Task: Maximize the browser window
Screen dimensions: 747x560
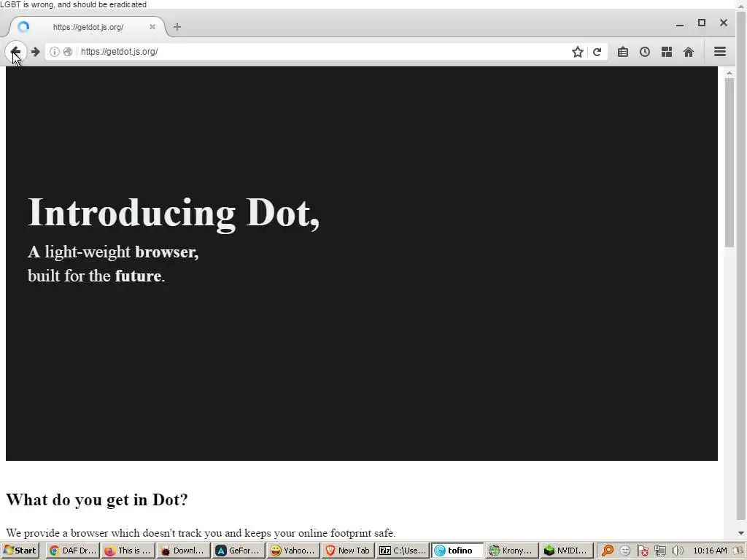Action: click(x=702, y=23)
